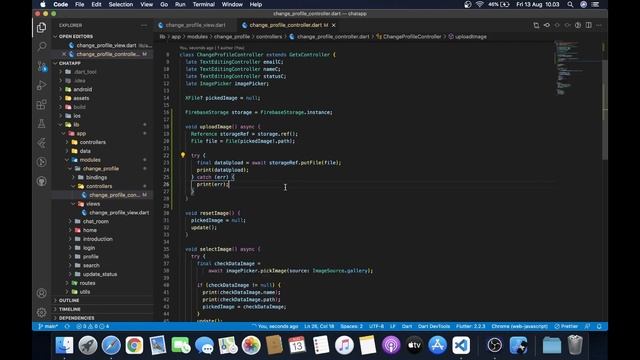Expand the TIMELINE section
The height and width of the screenshot is (360, 640).
coord(102,309)
